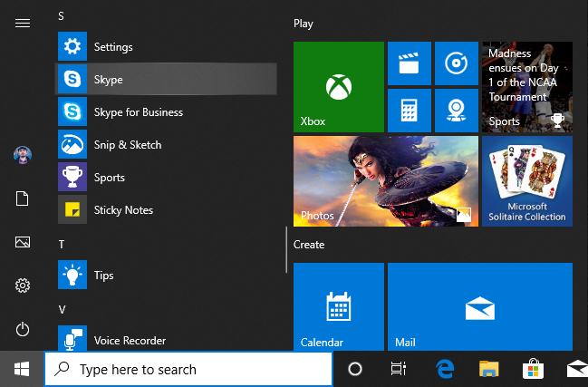This screenshot has height=387, width=588.
Task: Launch Voice Recorder
Action: [x=167, y=339]
